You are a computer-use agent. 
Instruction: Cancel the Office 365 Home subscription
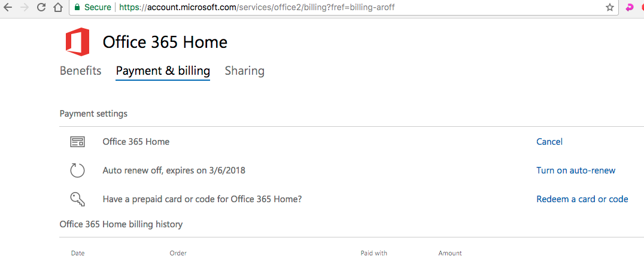pyautogui.click(x=549, y=142)
